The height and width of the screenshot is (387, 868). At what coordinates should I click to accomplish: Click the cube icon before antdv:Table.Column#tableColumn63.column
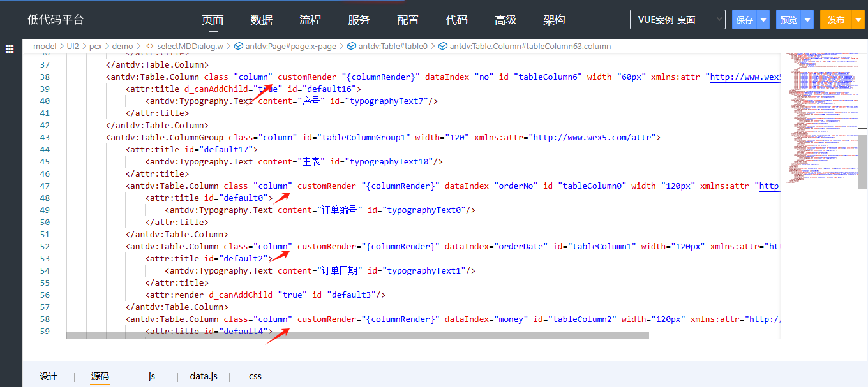pos(442,46)
